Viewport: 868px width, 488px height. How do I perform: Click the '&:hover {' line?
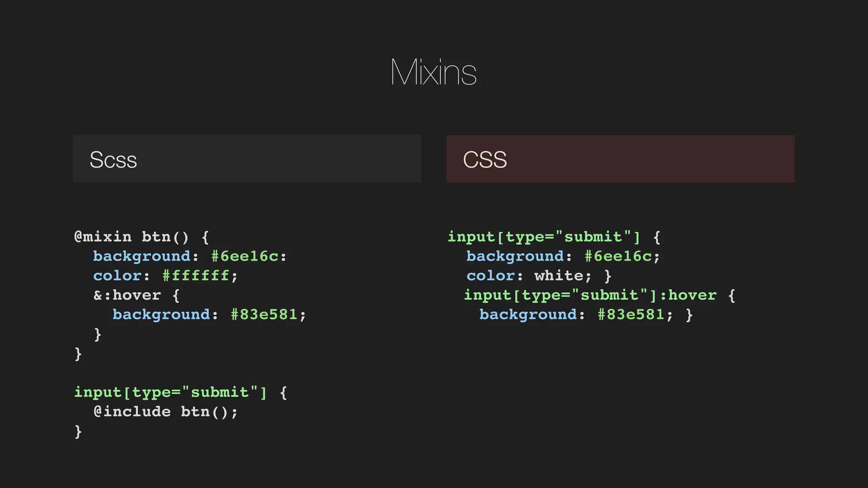(x=136, y=295)
